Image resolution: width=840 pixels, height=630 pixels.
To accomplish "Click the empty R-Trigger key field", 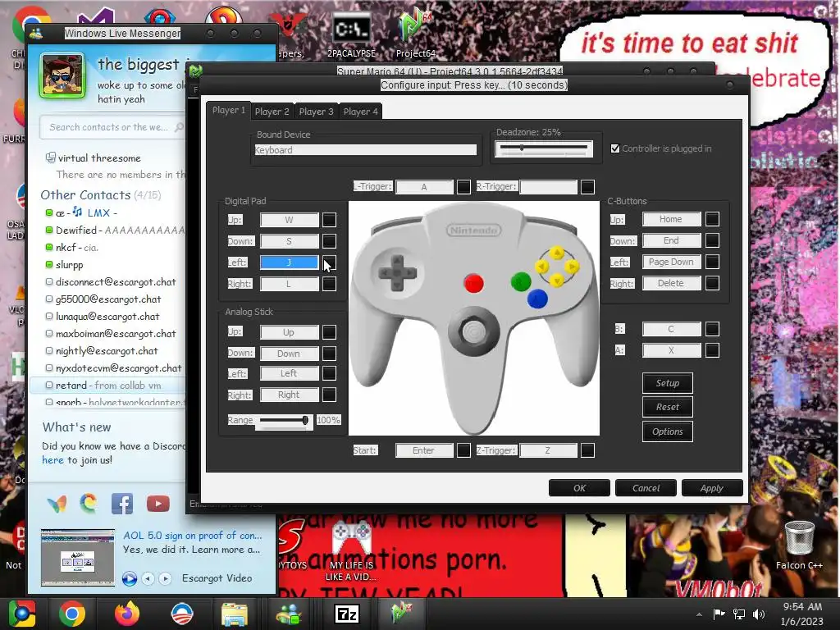I will click(549, 187).
